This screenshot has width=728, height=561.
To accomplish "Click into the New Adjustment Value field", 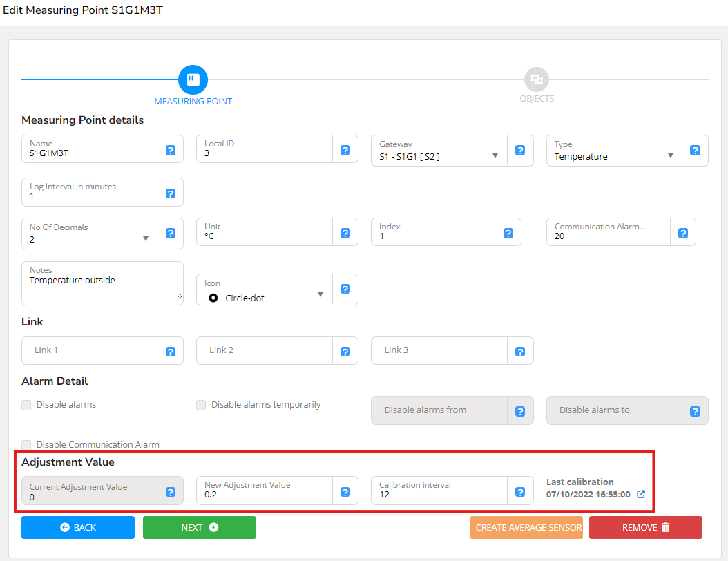I will (x=264, y=491).
